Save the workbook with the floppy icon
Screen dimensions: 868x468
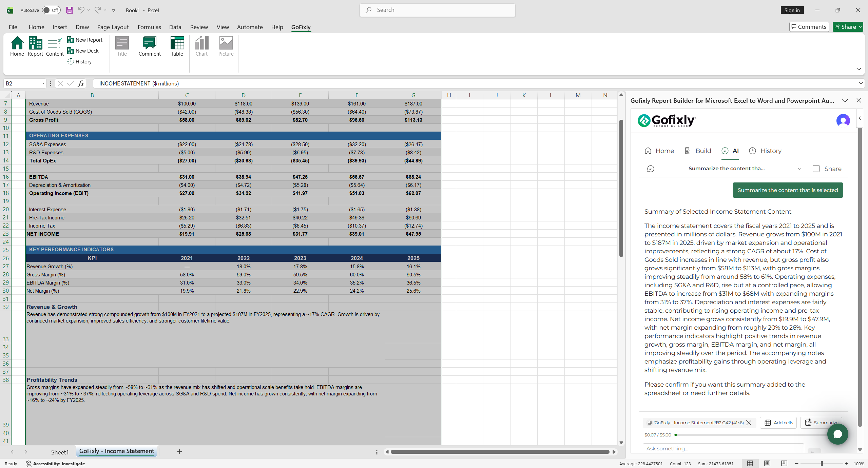(70, 10)
